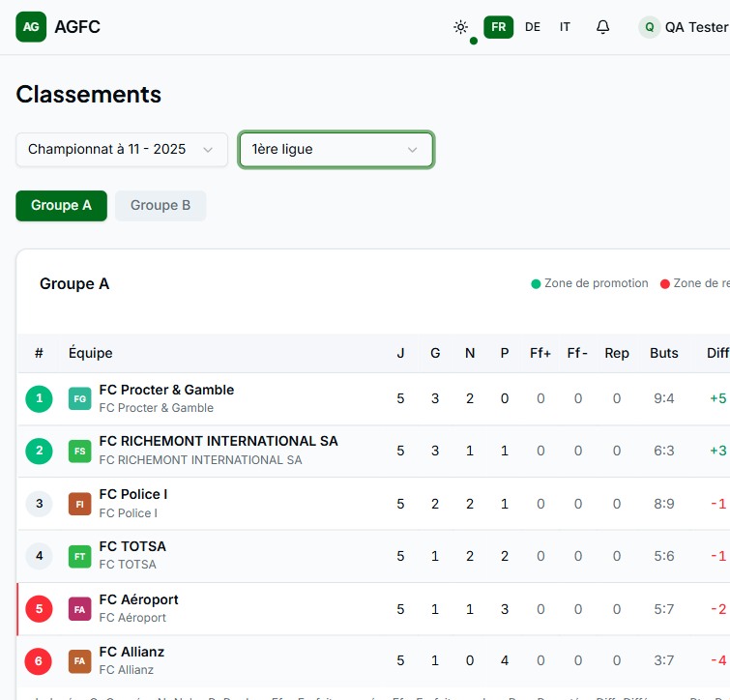Image resolution: width=730 pixels, height=700 pixels.
Task: Click goals value 3:7
Action: pos(664,660)
